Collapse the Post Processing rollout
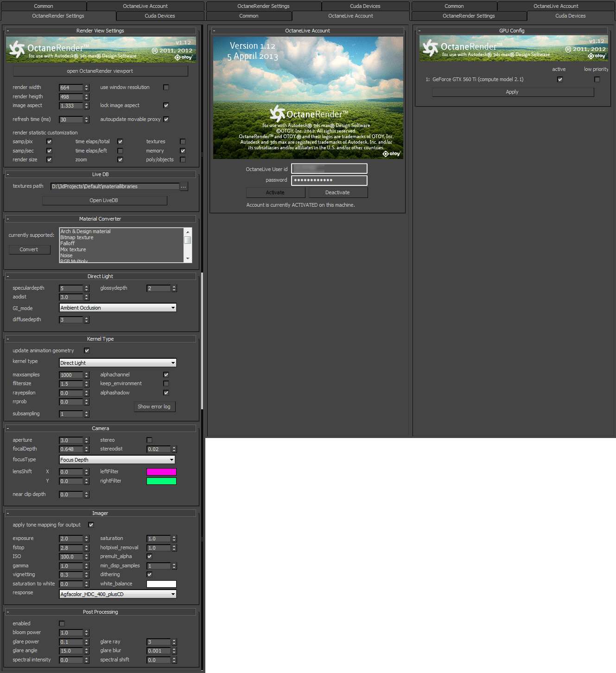 click(100, 612)
